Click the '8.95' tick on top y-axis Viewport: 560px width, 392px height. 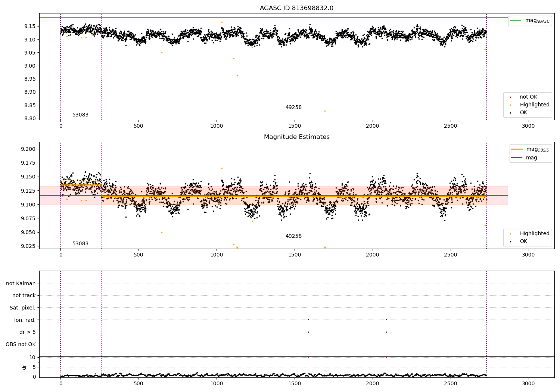(x=30, y=79)
